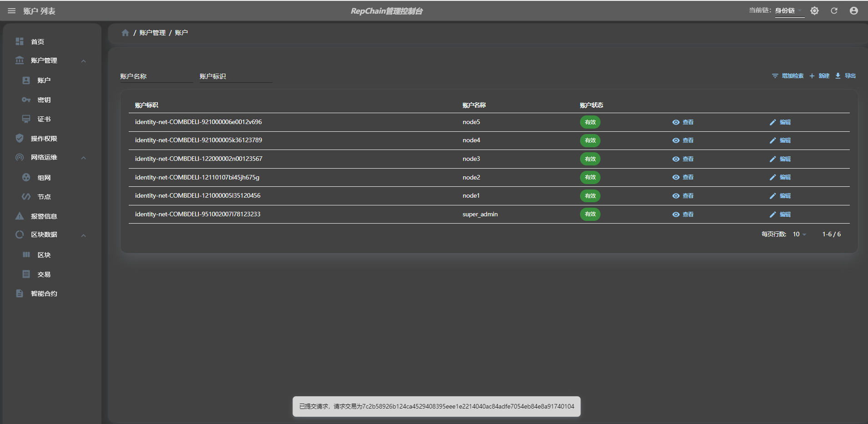Click the refresh icon in header
The image size is (868, 424).
coord(834,10)
